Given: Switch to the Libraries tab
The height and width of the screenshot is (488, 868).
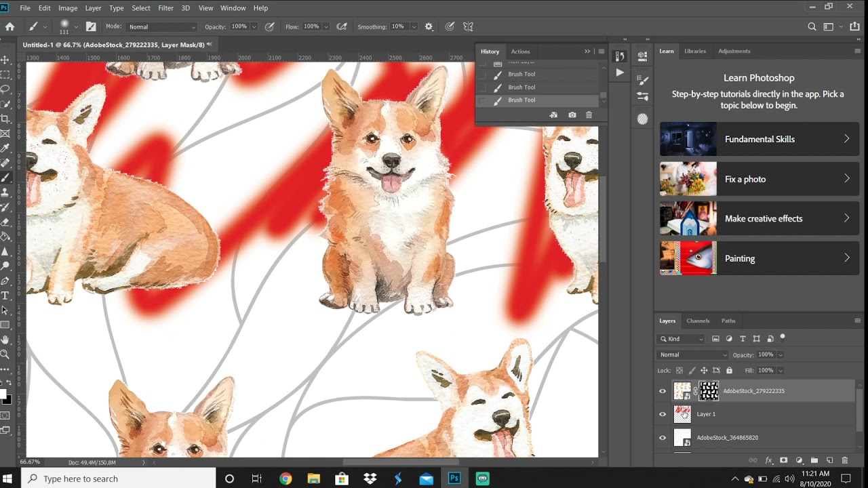Looking at the screenshot, I should (x=695, y=51).
